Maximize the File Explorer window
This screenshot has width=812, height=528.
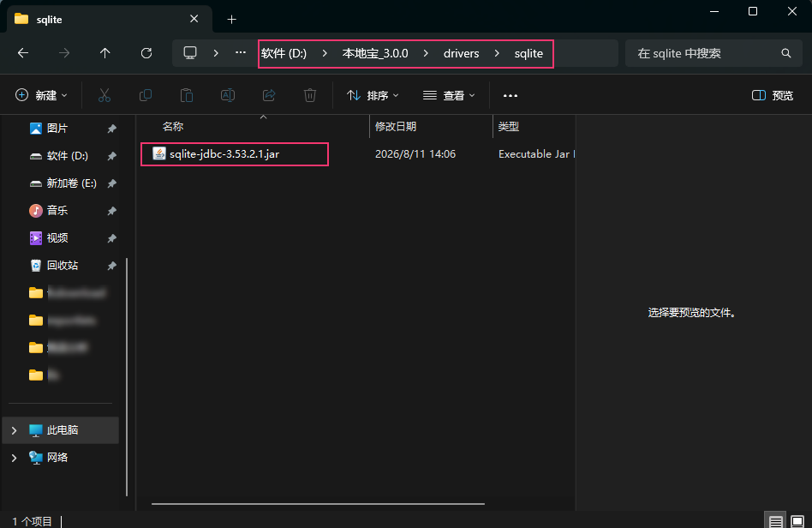click(x=753, y=11)
